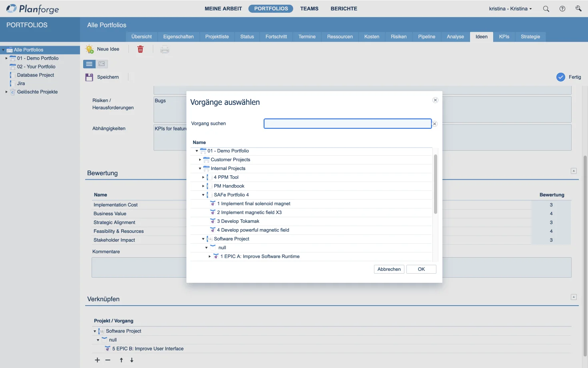Click the Abbrechen button
588x368 pixels.
tap(389, 269)
